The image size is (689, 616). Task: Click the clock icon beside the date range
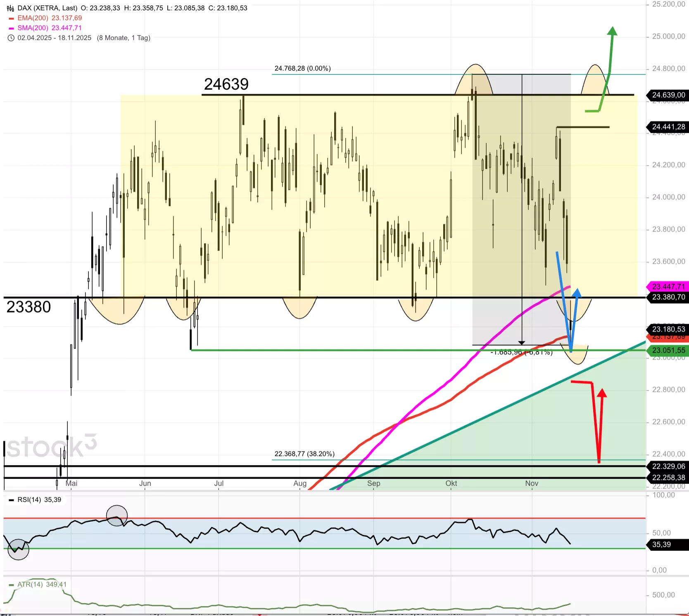point(11,38)
